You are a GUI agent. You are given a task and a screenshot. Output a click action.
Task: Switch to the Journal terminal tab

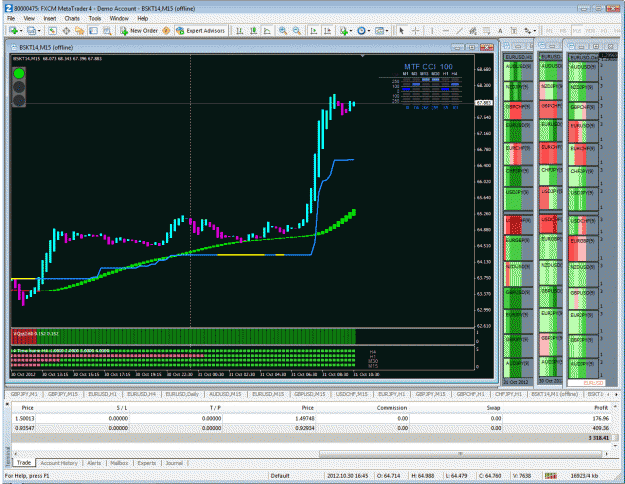pyautogui.click(x=174, y=463)
